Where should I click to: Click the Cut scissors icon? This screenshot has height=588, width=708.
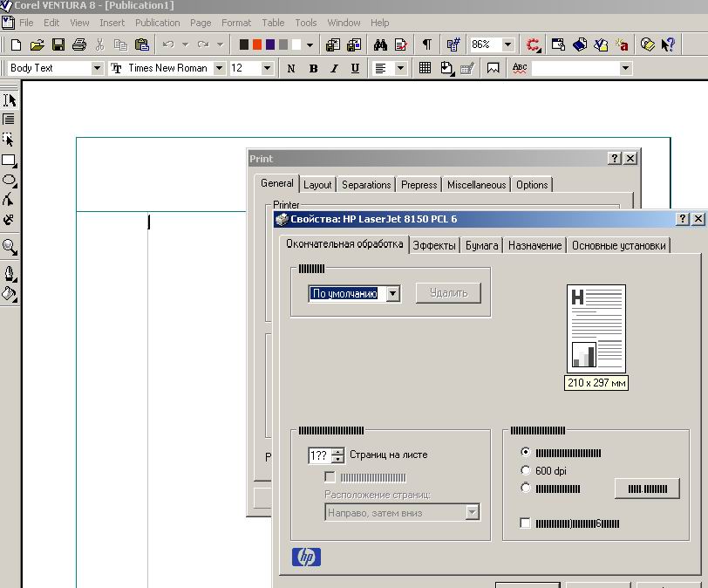[x=99, y=44]
